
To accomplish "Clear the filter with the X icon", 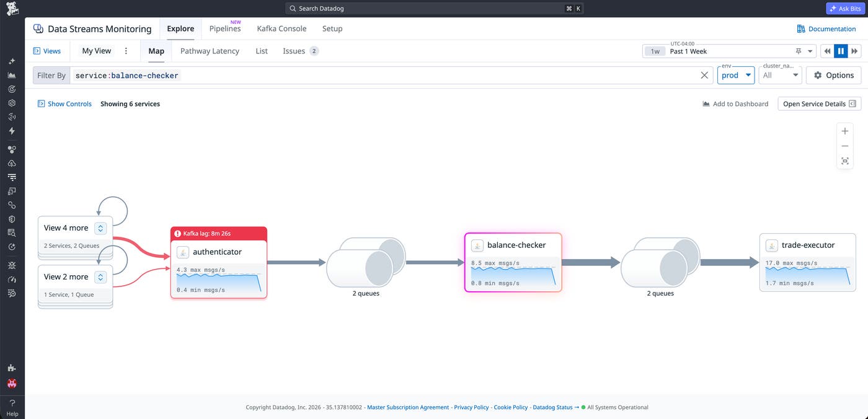I will coord(704,75).
